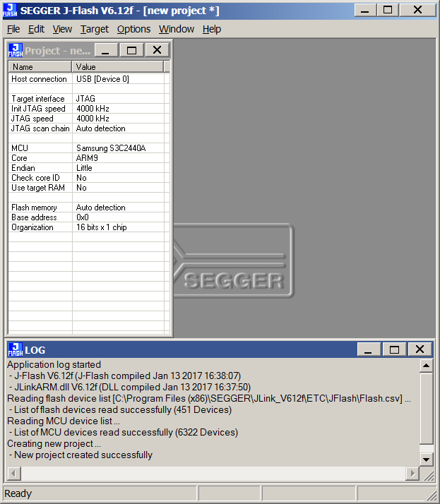Click the LOG window J-Flash icon
Image resolution: width=440 pixels, height=504 pixels.
coord(16,349)
